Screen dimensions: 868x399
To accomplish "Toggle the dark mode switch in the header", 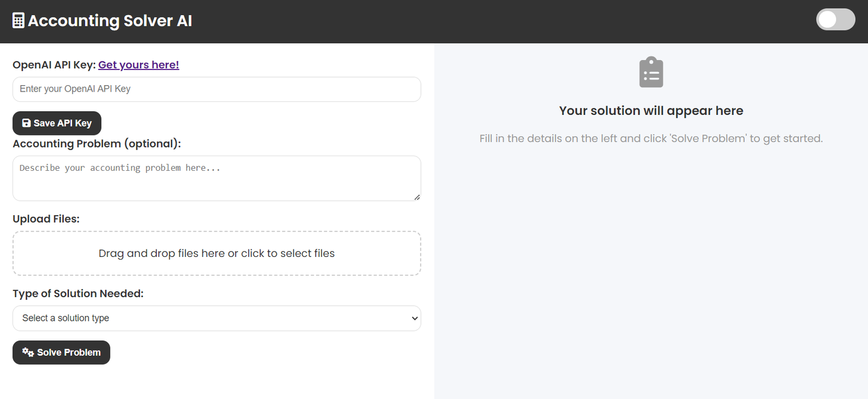I will [x=835, y=20].
